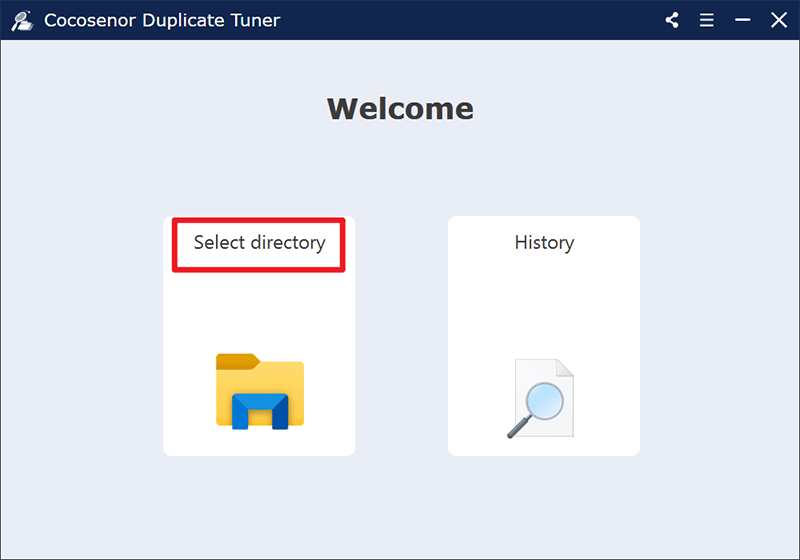
Task: Click the Cocosenor app logo icon
Action: 22,20
